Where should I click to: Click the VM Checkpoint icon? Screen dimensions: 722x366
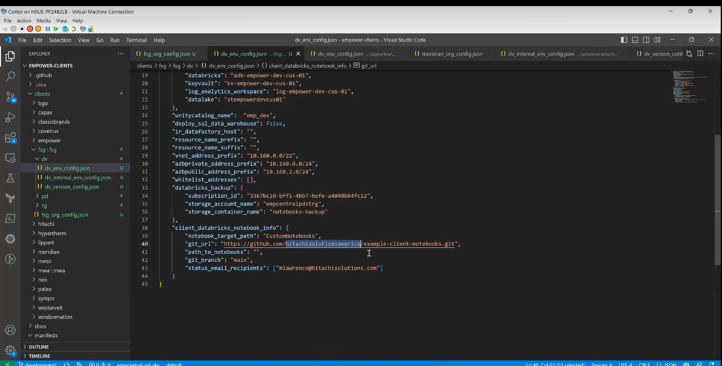point(65,29)
